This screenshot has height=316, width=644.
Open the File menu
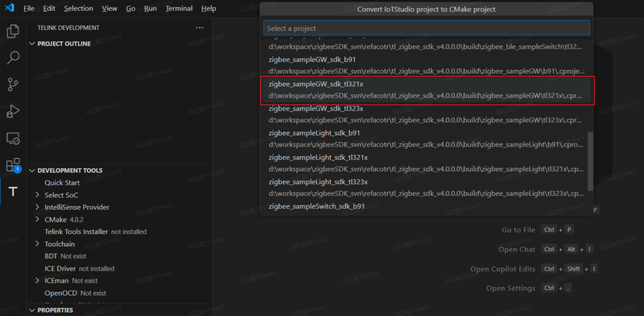[x=29, y=8]
